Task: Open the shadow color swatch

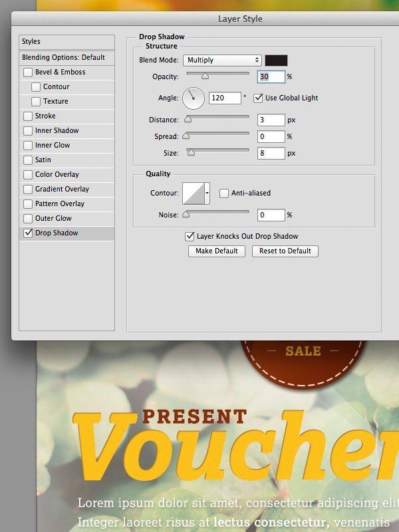Action: [276, 61]
